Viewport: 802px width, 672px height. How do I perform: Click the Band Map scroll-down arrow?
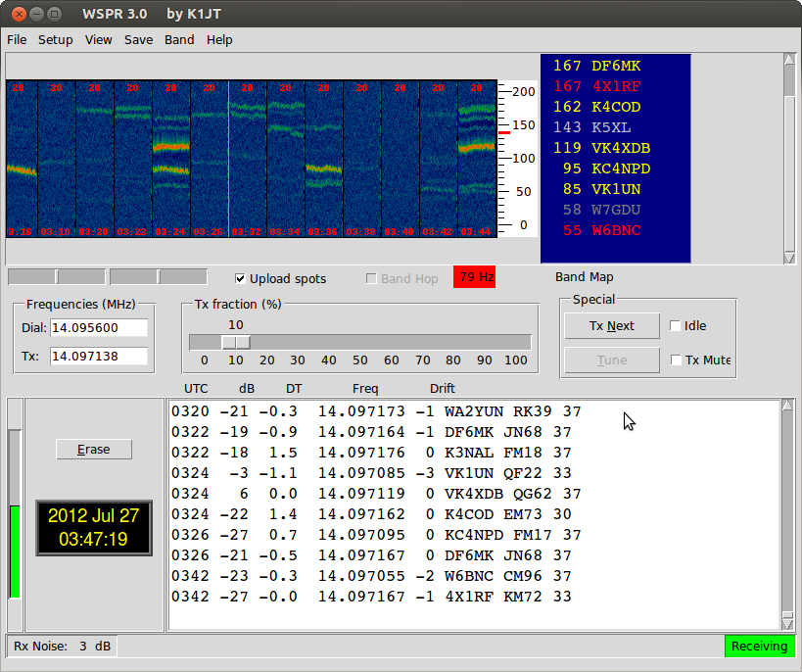point(789,257)
